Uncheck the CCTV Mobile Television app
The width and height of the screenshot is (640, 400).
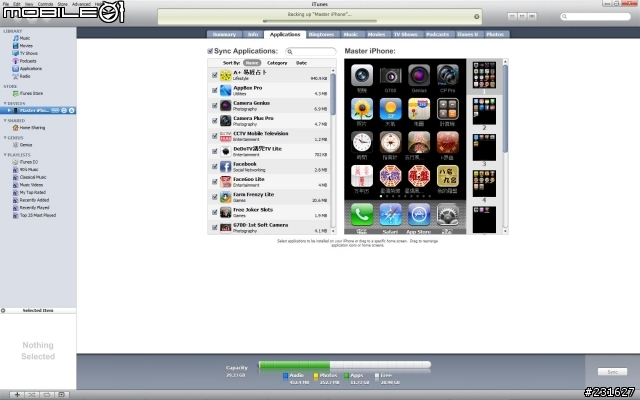coord(214,136)
